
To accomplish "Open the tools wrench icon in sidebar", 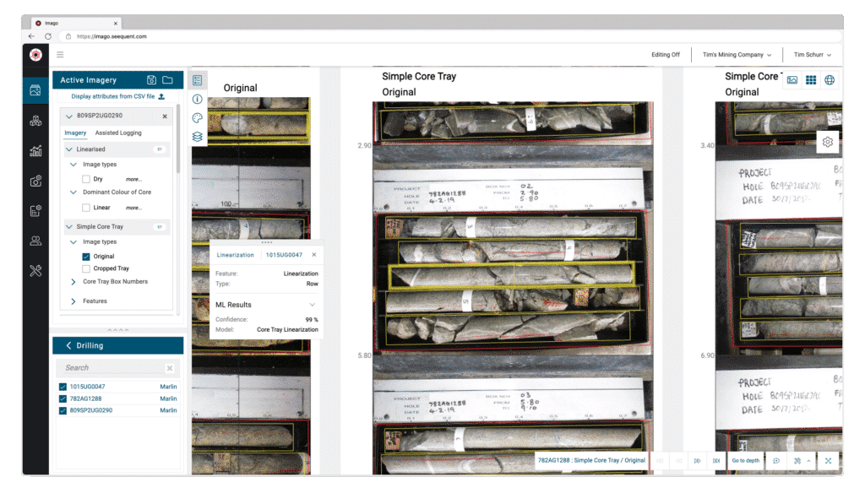I will click(35, 270).
